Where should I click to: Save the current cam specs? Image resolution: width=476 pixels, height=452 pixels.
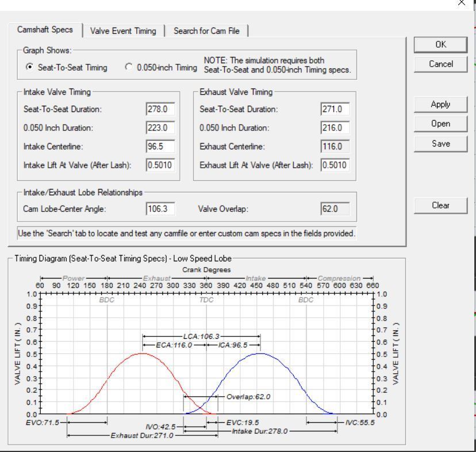coord(441,143)
